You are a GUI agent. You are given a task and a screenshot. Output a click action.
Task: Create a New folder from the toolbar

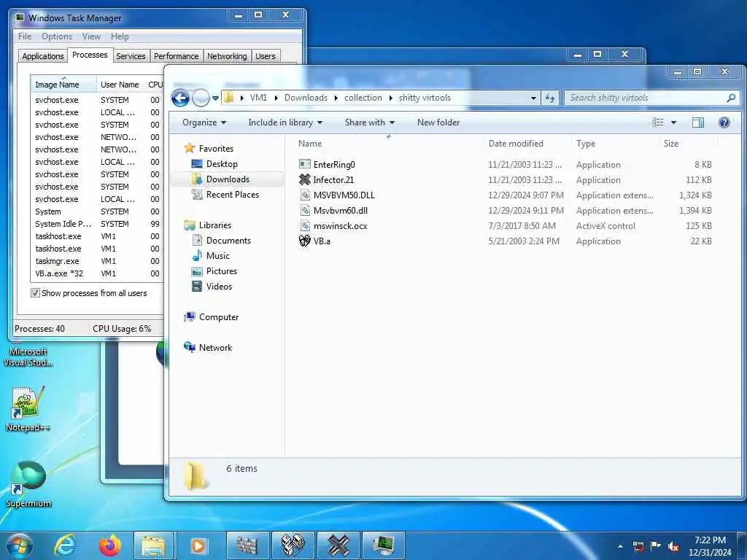[438, 122]
